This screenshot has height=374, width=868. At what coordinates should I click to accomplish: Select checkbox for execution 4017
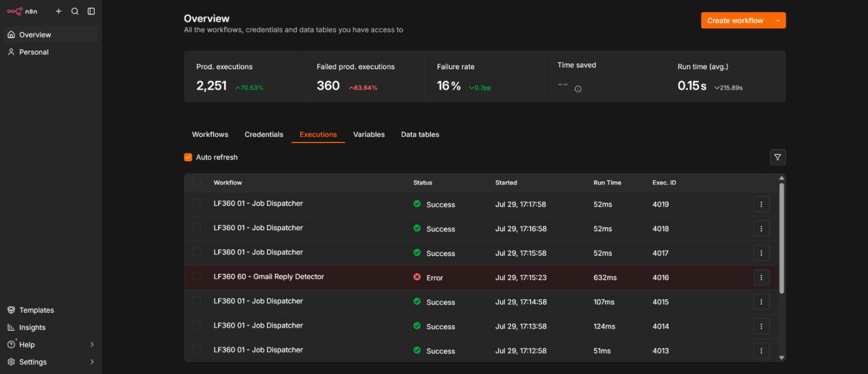197,252
